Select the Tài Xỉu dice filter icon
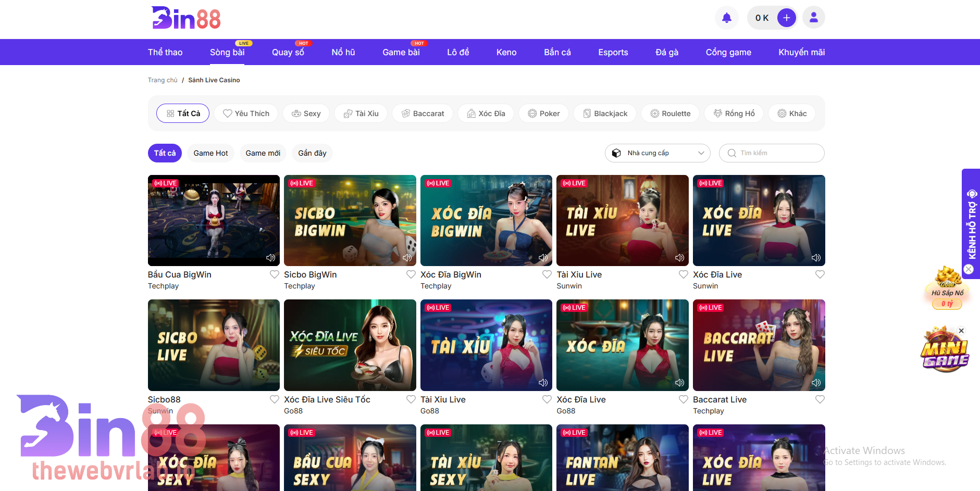This screenshot has height=491, width=980. click(348, 113)
